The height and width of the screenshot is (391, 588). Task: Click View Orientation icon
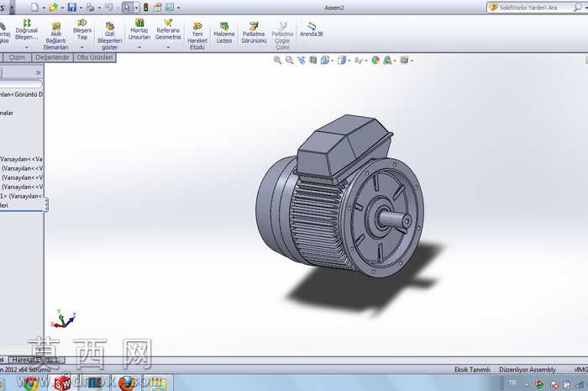pyautogui.click(x=325, y=60)
